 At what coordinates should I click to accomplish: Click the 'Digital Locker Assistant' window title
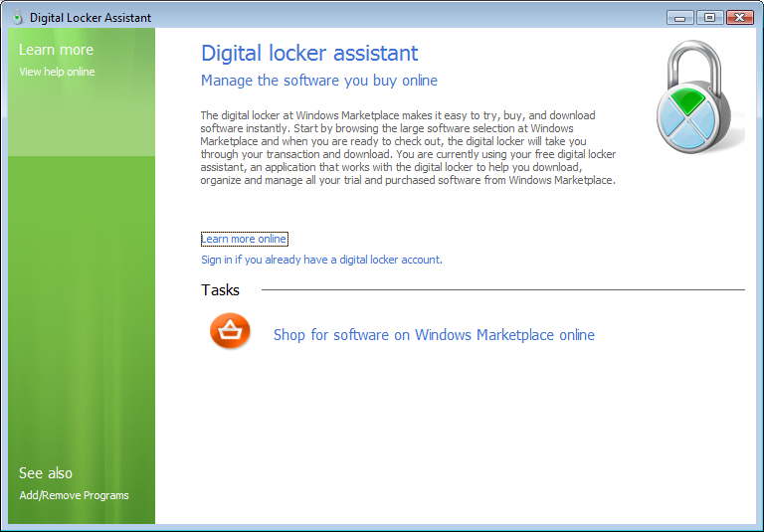point(91,18)
